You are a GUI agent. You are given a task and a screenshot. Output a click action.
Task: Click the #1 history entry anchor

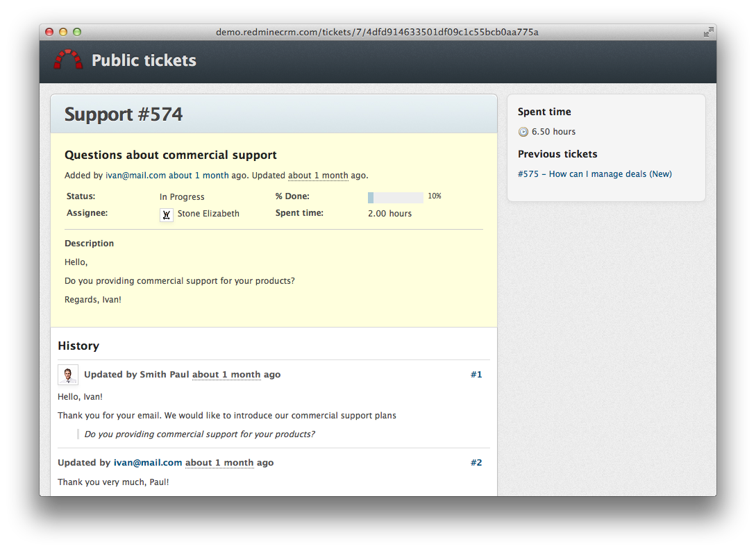(476, 374)
